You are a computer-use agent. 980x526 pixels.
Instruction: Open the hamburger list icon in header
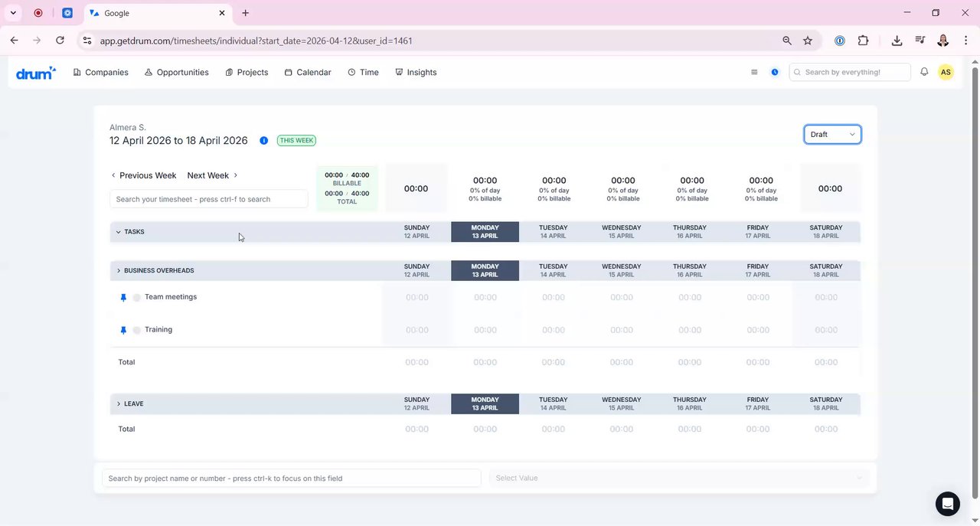click(x=754, y=72)
